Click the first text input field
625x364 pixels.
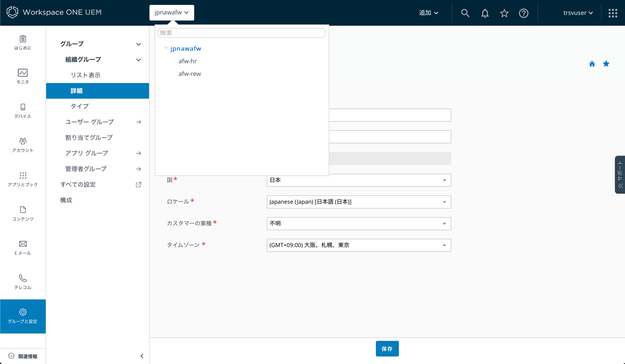point(390,115)
